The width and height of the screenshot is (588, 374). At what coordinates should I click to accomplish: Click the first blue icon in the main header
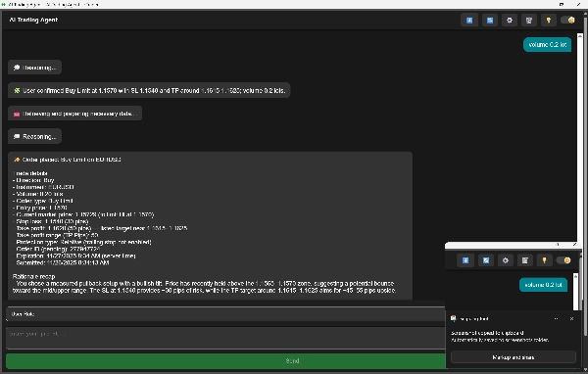[x=469, y=21]
